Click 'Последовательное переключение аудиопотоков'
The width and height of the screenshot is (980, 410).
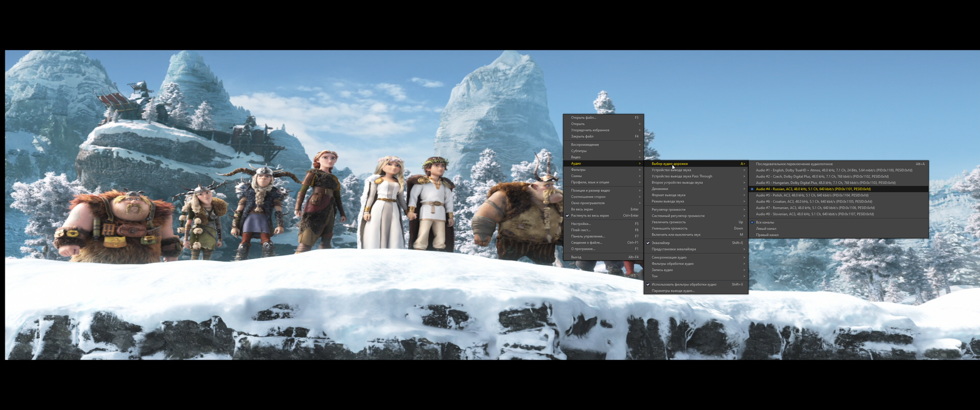pyautogui.click(x=838, y=164)
